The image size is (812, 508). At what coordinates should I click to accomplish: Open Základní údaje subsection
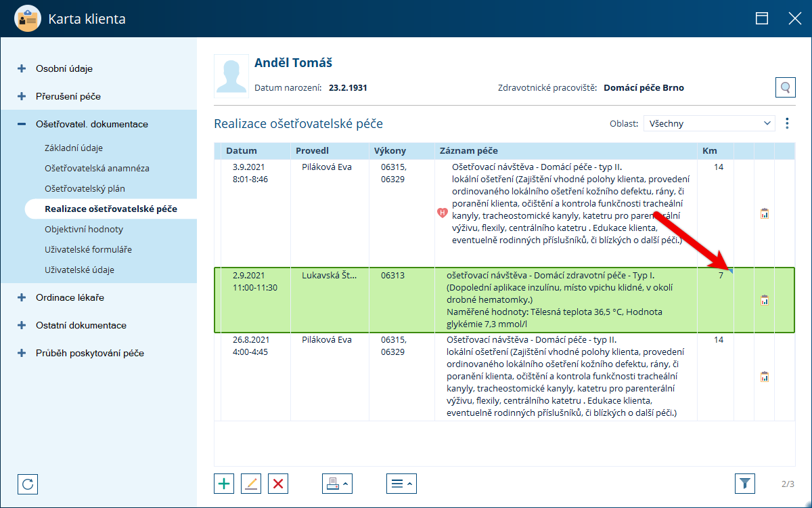[74, 148]
